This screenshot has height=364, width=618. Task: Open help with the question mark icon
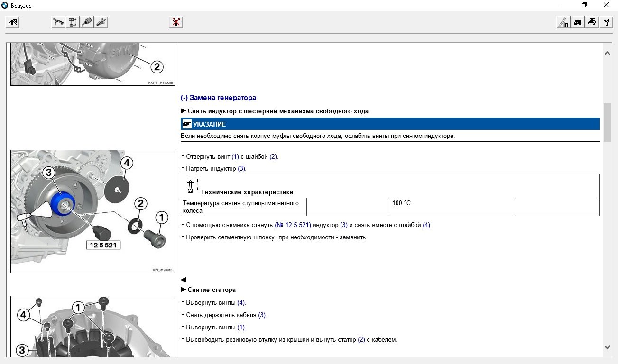pos(606,22)
